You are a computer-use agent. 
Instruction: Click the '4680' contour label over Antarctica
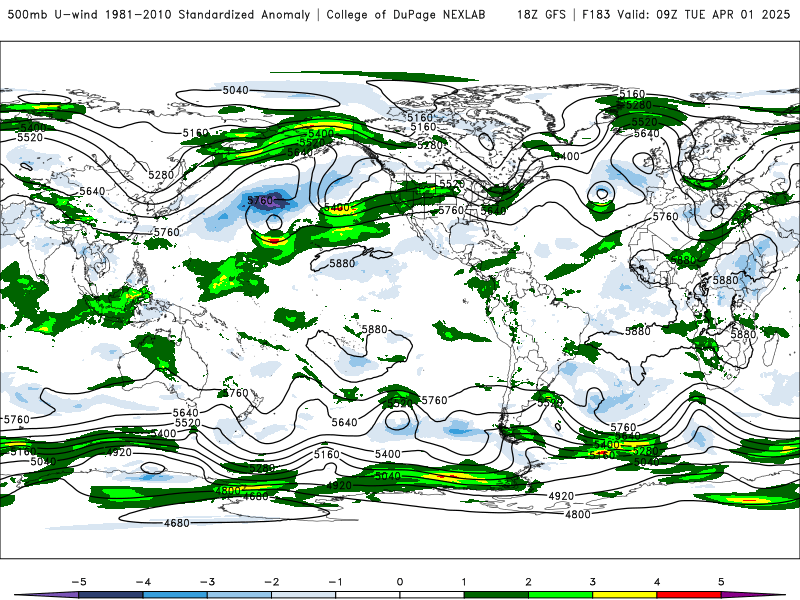pyautogui.click(x=177, y=523)
